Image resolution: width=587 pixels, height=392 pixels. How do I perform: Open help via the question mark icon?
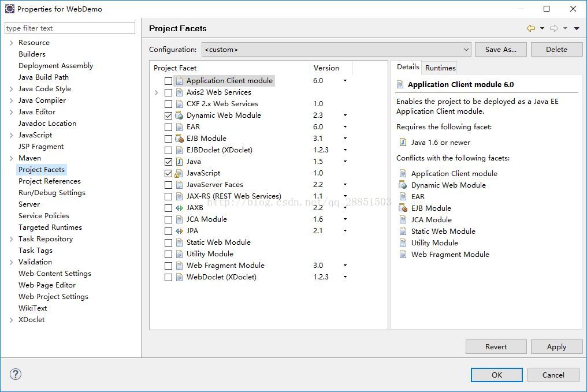pos(16,375)
